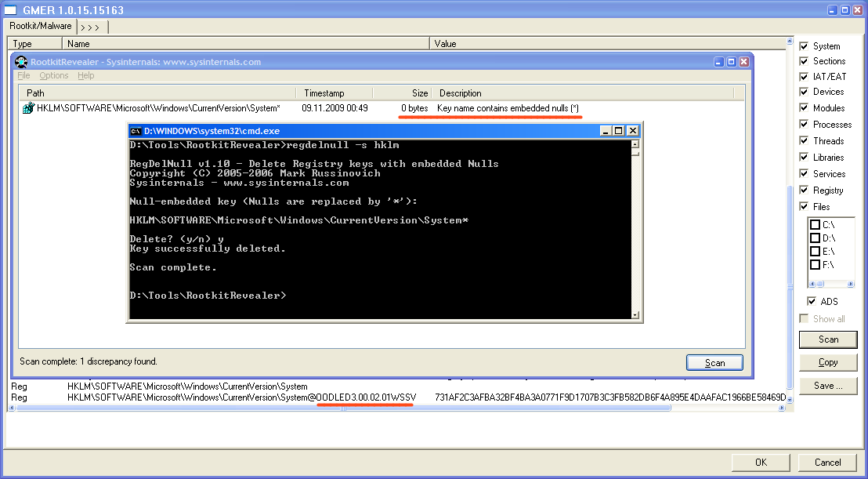The image size is (868, 479).
Task: Click the cmd.exe window title icon
Action: click(x=135, y=131)
